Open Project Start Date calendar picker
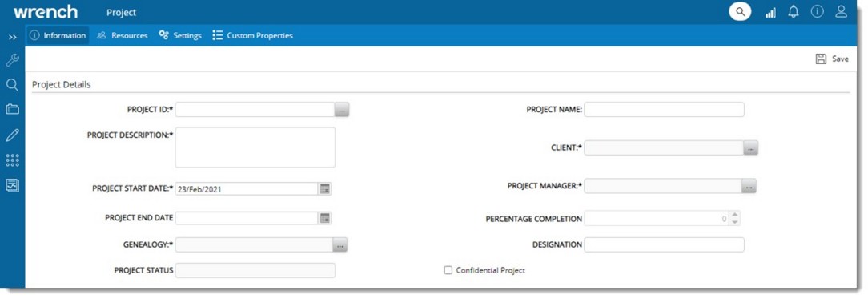This screenshot has width=868, height=299. (325, 189)
